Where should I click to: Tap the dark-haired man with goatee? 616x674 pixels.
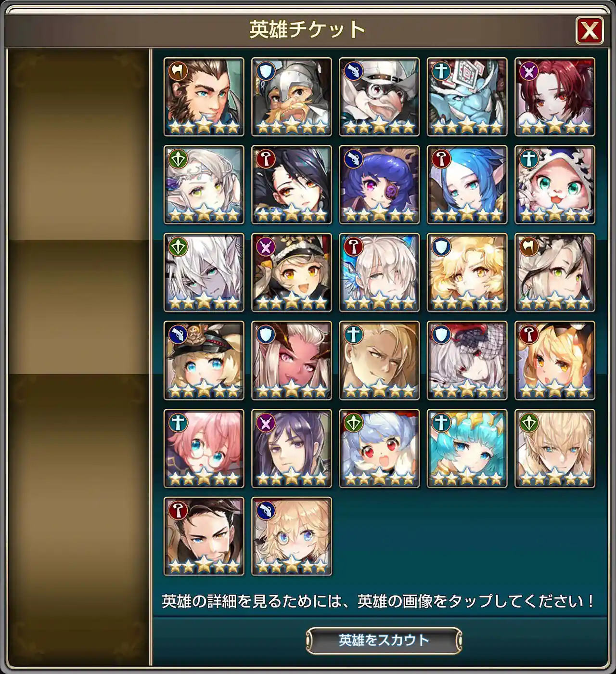coord(204,536)
